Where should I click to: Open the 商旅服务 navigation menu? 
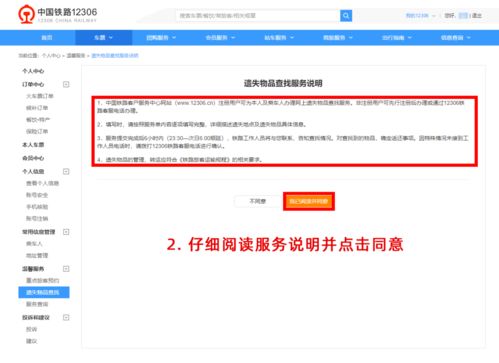click(x=338, y=38)
